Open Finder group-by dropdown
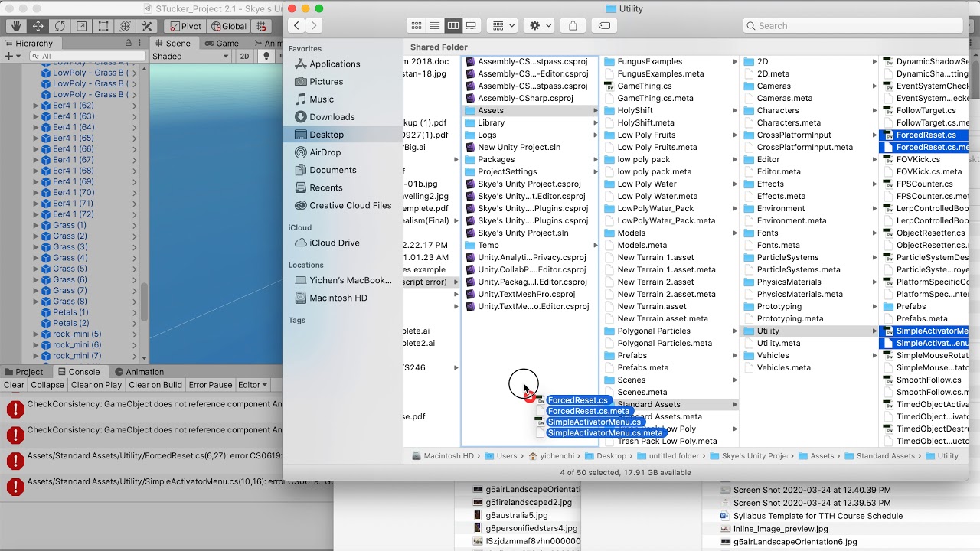This screenshot has height=551, width=980. pos(502,25)
